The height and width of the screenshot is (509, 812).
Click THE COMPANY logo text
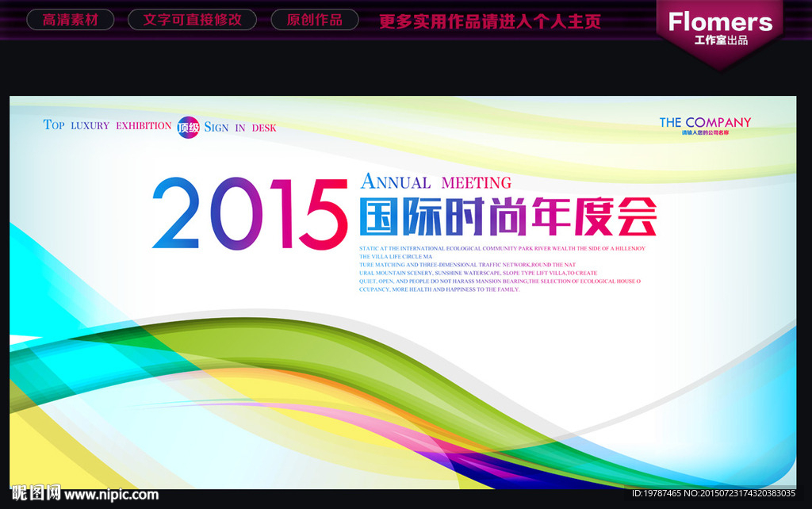point(705,123)
